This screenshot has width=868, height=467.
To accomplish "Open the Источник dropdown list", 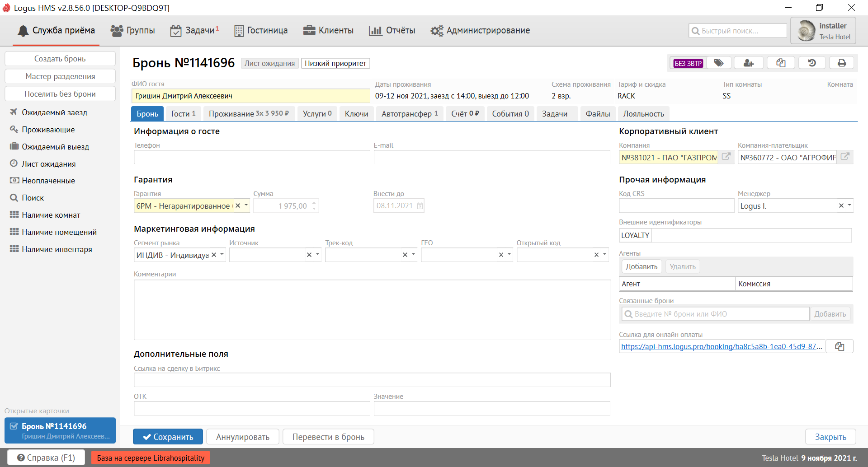I will click(318, 255).
